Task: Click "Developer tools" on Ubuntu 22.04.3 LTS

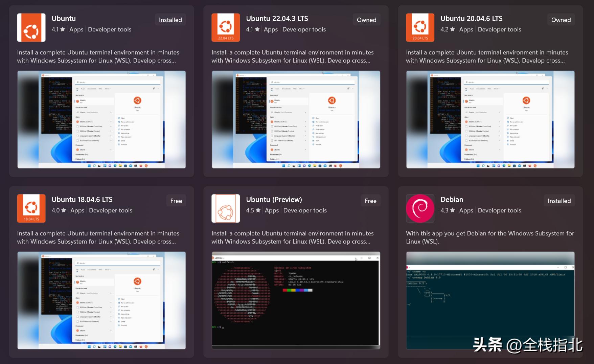Action: point(304,29)
